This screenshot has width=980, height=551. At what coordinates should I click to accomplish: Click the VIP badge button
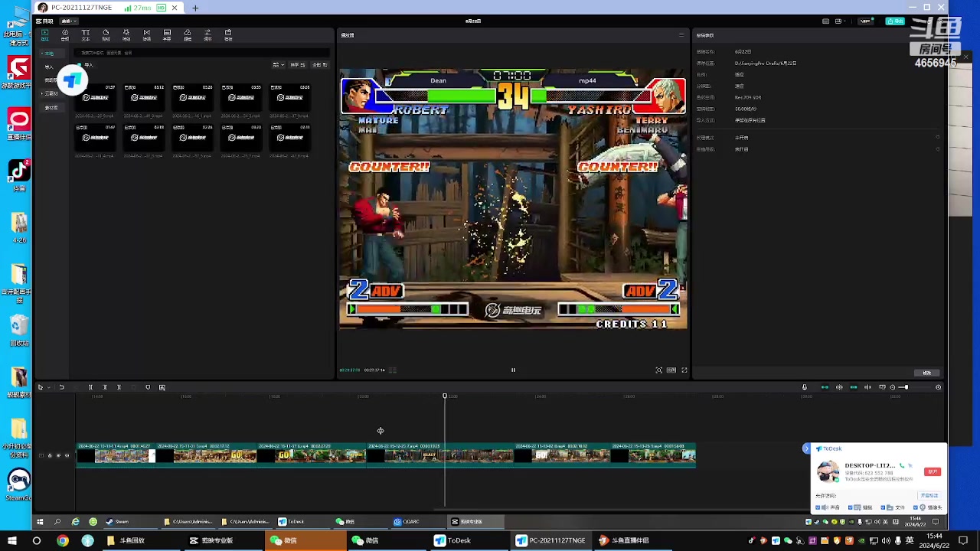tap(866, 21)
